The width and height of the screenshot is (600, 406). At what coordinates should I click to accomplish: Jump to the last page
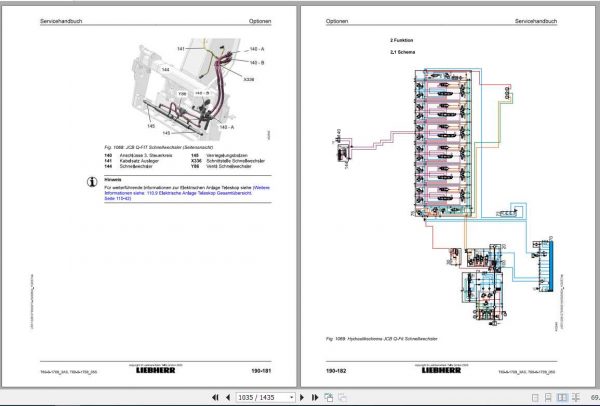pyautogui.click(x=315, y=398)
